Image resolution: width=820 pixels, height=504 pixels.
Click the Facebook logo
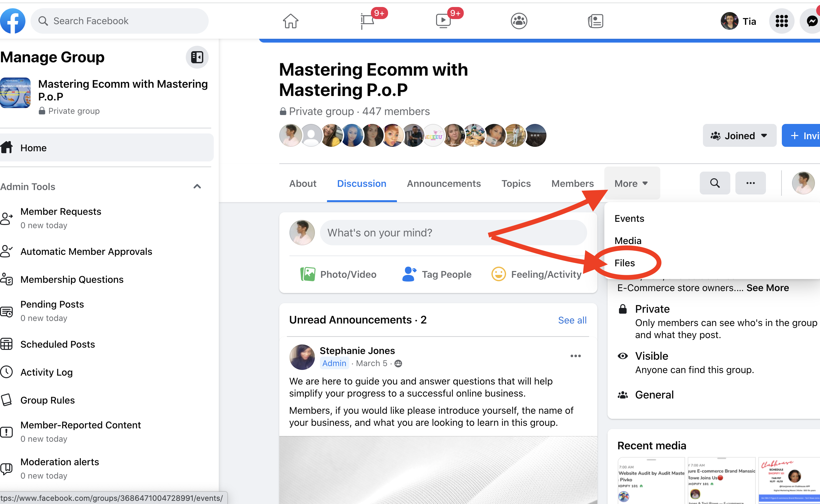[x=12, y=21]
